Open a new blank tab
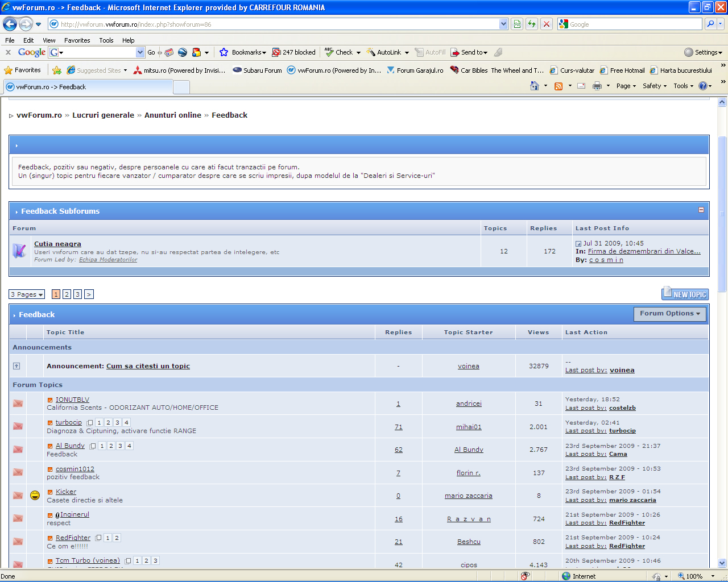Image resolution: width=728 pixels, height=582 pixels. pyautogui.click(x=181, y=87)
